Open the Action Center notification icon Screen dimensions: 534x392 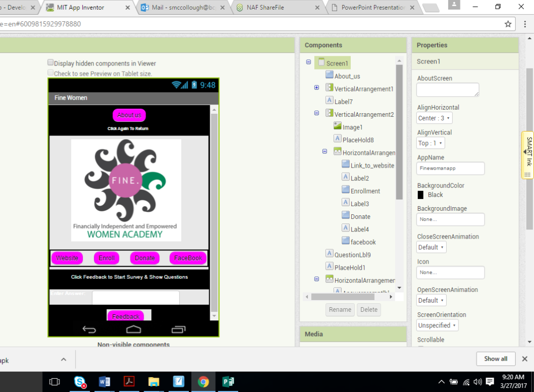tap(490, 382)
